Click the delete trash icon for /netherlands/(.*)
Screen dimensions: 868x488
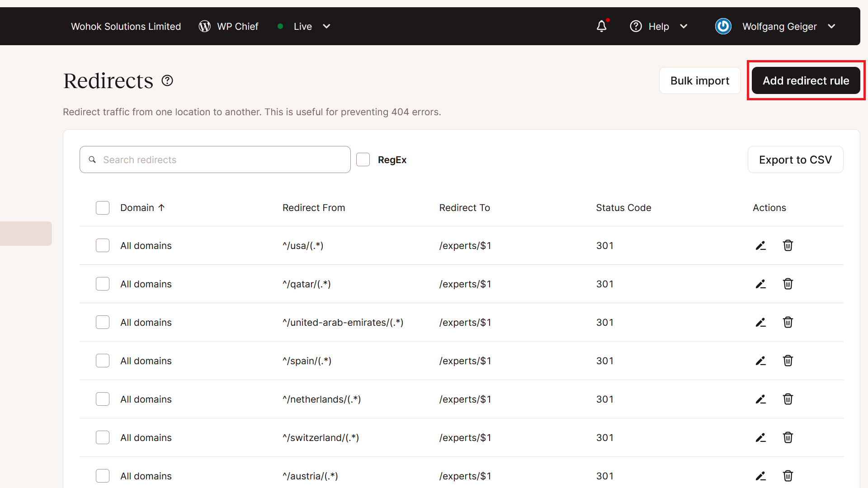coord(788,399)
